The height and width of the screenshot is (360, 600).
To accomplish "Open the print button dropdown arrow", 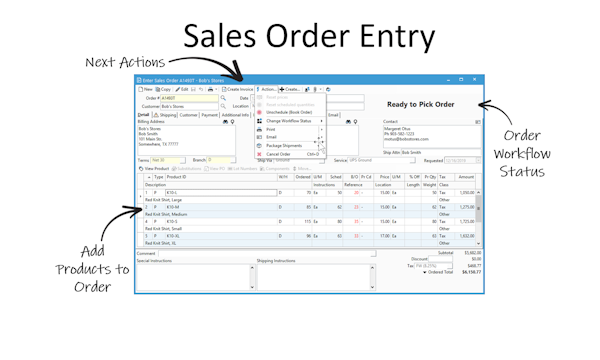I will click(x=216, y=90).
